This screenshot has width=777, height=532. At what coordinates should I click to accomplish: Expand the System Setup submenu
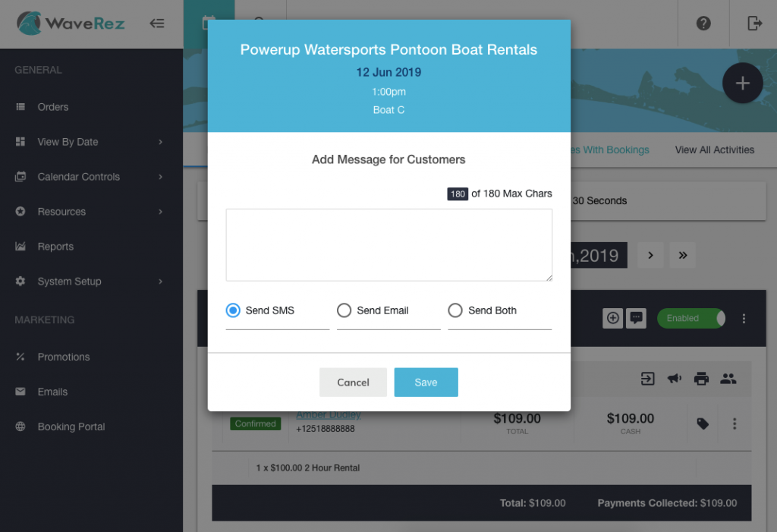[x=91, y=282]
